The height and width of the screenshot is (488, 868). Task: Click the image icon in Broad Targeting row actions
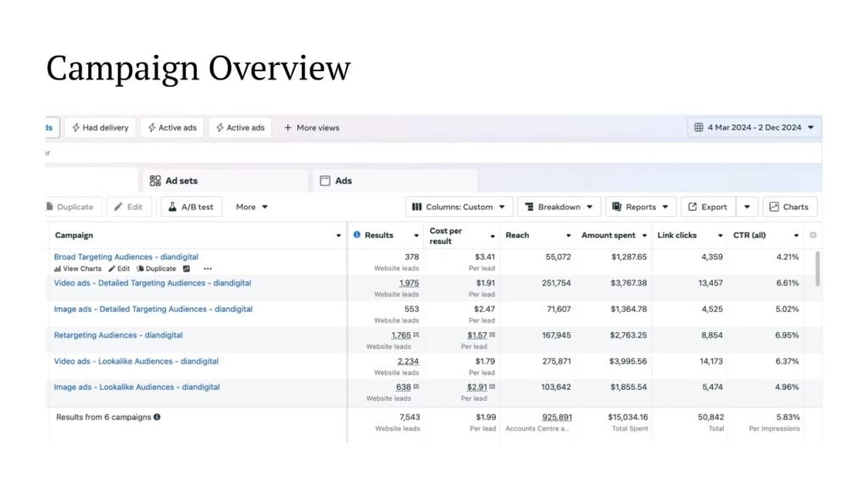pyautogui.click(x=186, y=269)
